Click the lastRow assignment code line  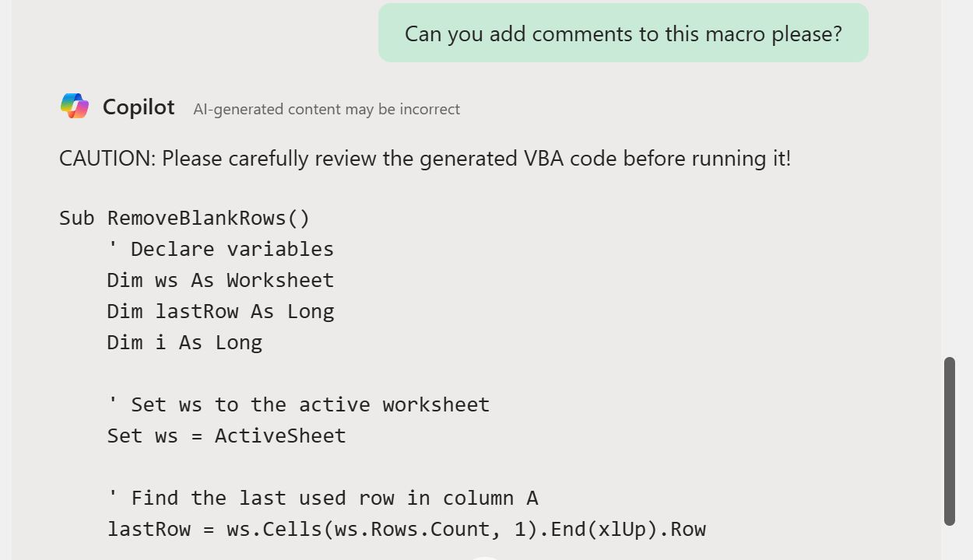click(x=406, y=530)
